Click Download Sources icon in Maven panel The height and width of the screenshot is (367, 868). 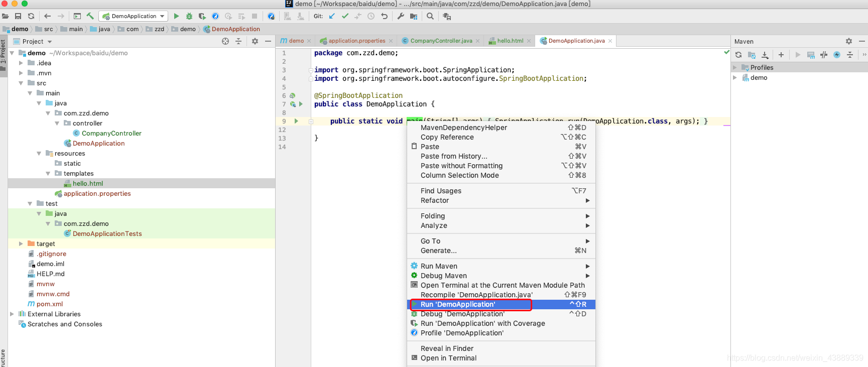coord(765,55)
